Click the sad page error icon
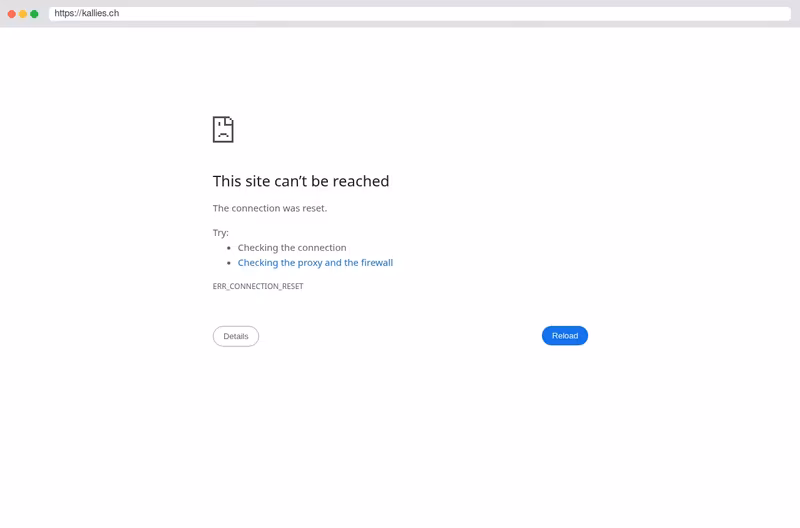Screen dimensions: 800x528 click(x=223, y=129)
